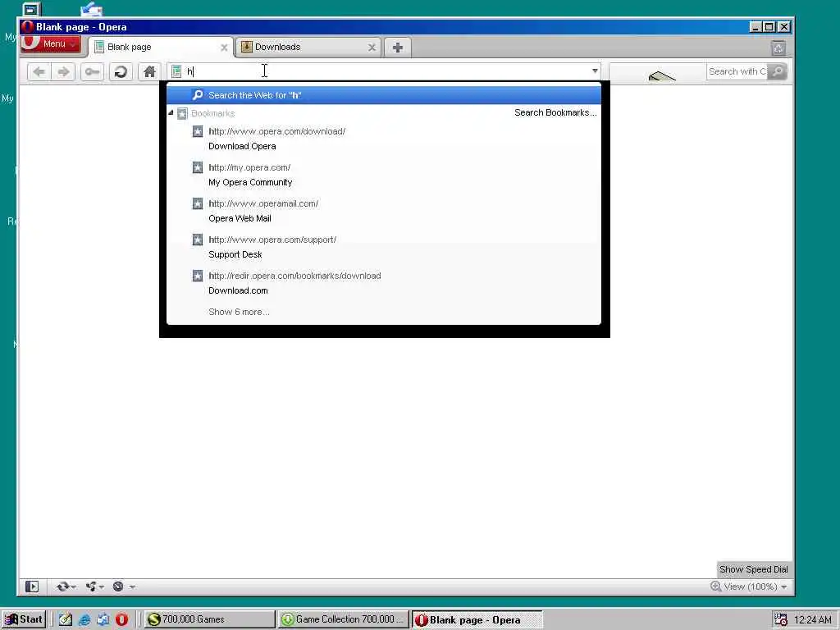This screenshot has width=840, height=630.
Task: Open the Download Opera bookmark suggestion
Action: 384,139
